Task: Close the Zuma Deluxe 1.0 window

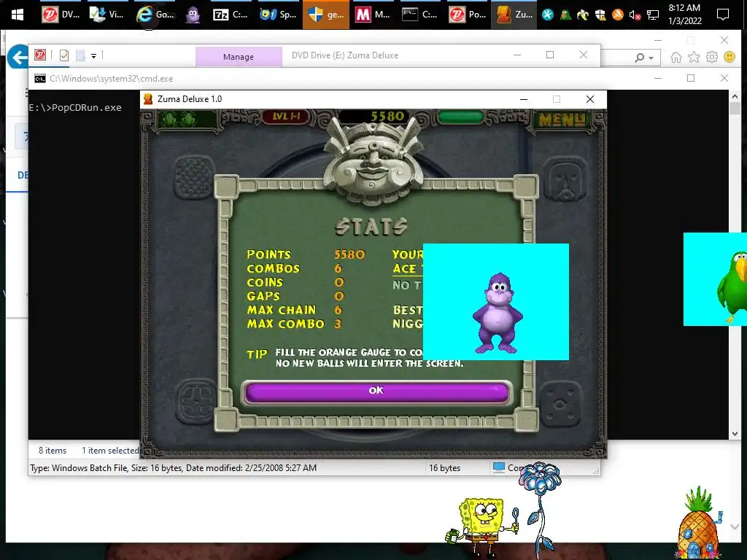Action: pos(589,99)
